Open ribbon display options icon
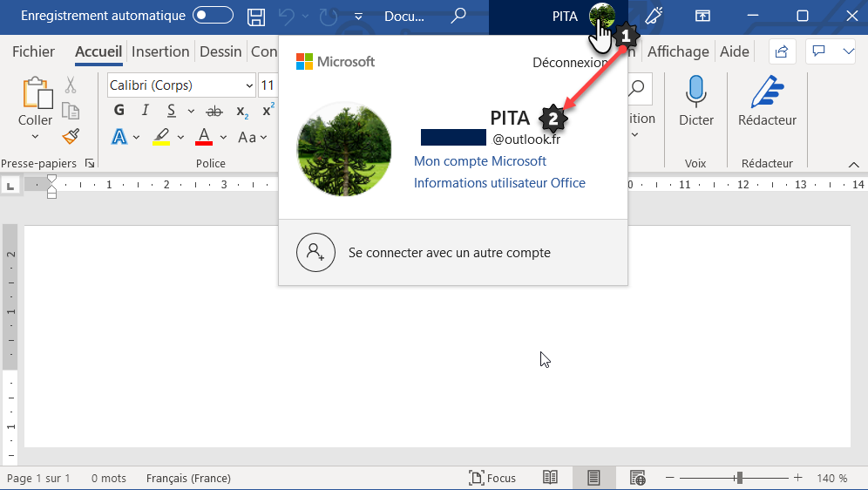Viewport: 868px width, 490px height. pos(702,16)
